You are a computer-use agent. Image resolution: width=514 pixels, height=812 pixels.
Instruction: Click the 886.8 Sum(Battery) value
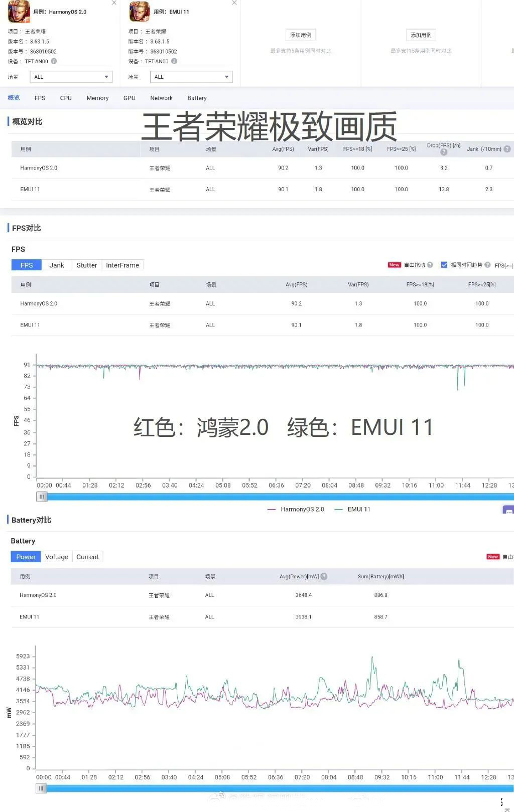pos(381,595)
